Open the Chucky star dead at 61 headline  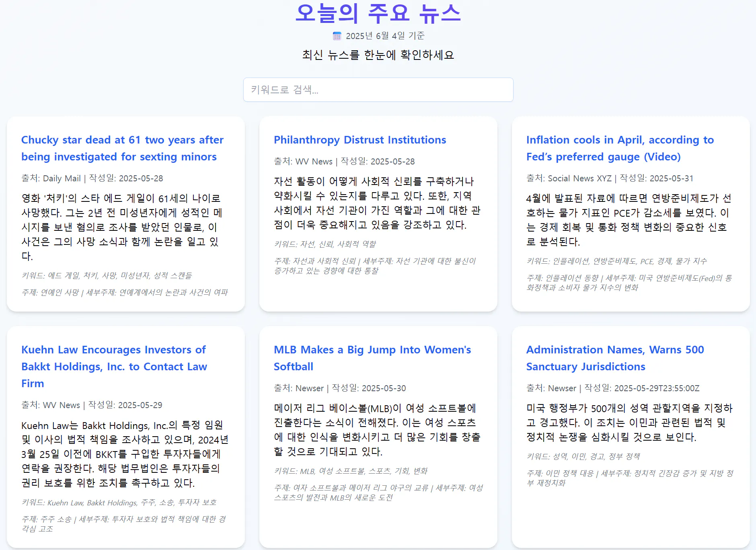[122, 148]
